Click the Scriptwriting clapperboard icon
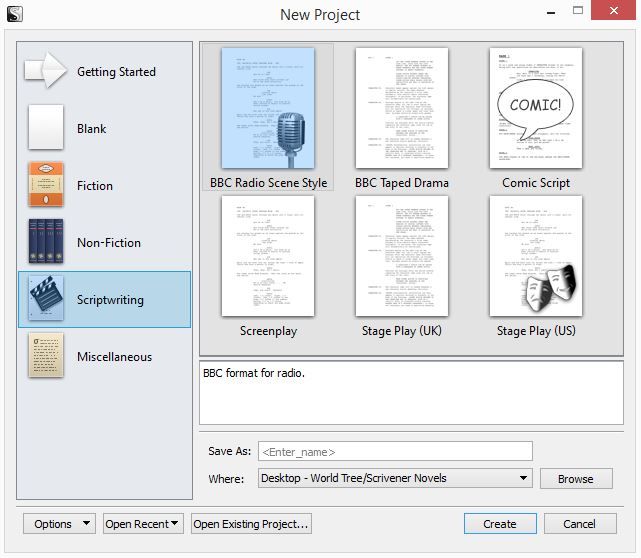 46,298
